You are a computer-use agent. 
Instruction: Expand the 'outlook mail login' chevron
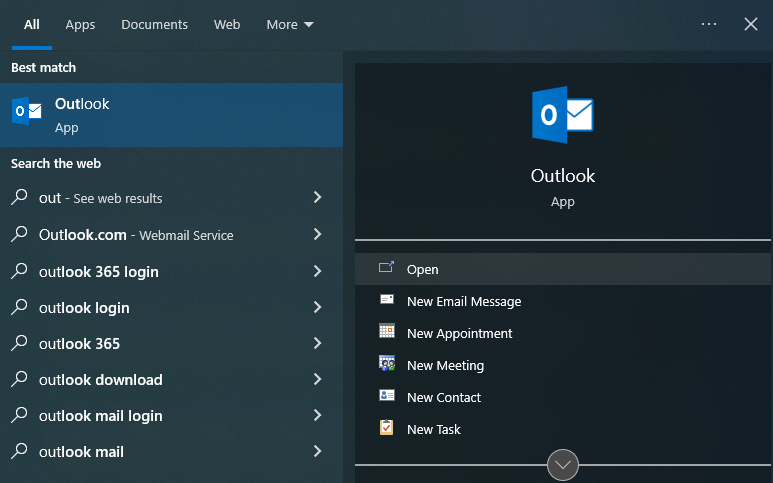click(317, 414)
